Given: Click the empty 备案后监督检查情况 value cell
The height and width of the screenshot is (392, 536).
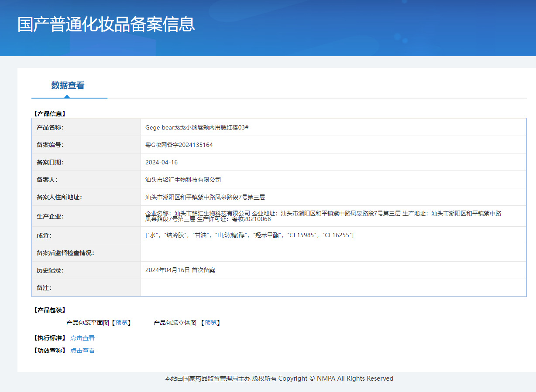Looking at the screenshot, I should [333, 253].
